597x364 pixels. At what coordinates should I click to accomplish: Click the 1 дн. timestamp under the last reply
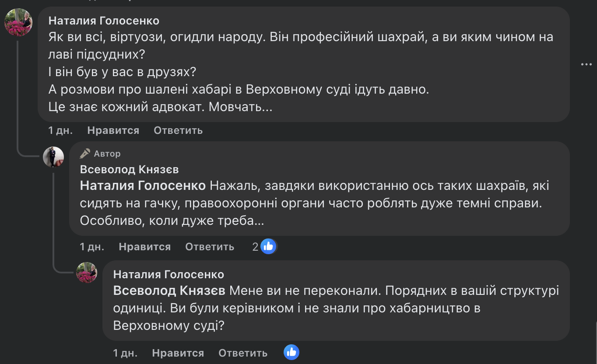click(125, 353)
